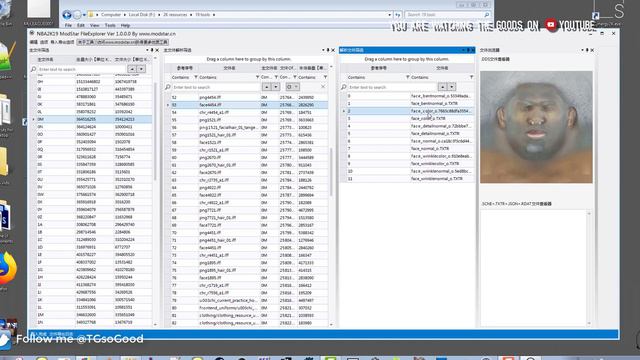Open middle file-list panel options dropdown
Image resolution: width=640 pixels, height=360 pixels.
click(323, 50)
